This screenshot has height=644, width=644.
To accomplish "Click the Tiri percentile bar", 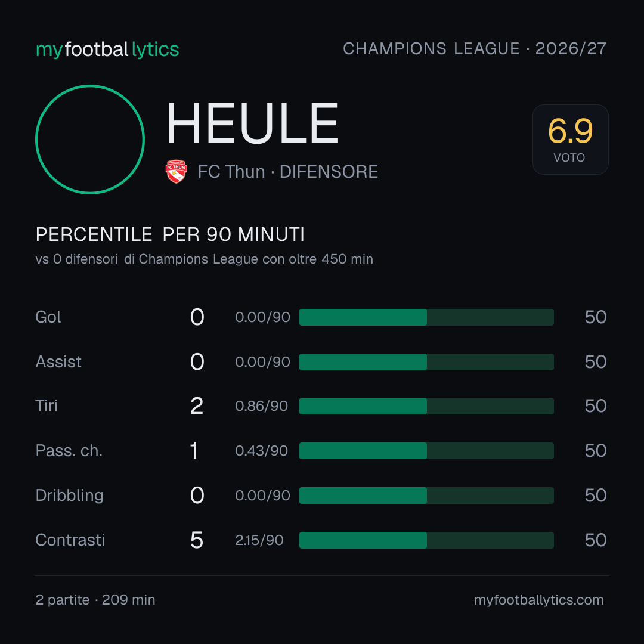I will pyautogui.click(x=426, y=406).
